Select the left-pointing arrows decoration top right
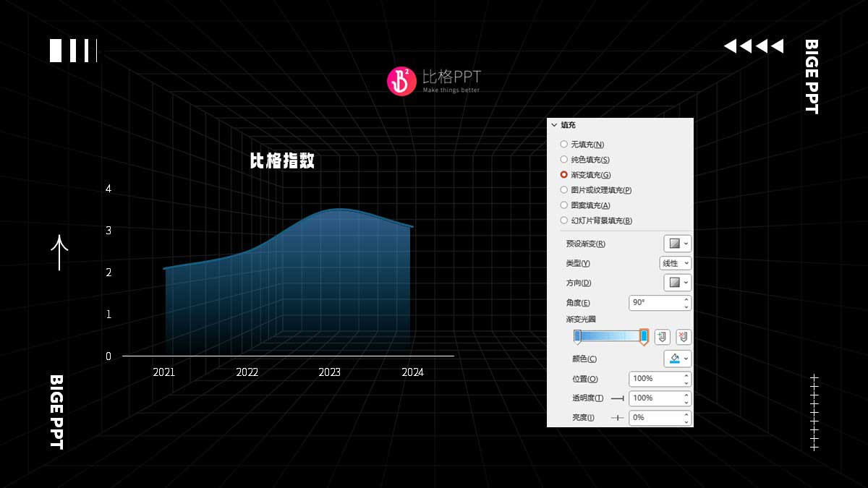868x488 pixels. point(752,45)
